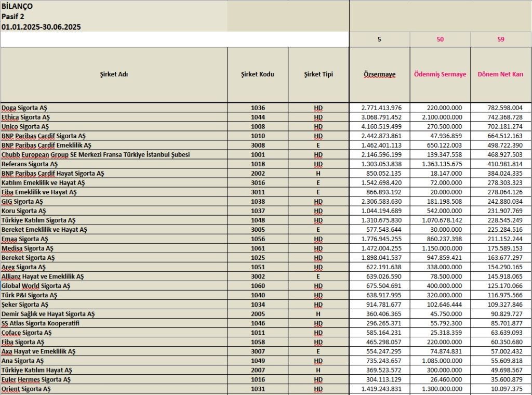Select the Şirket Kodu column header
532x395 pixels.
tap(258, 75)
